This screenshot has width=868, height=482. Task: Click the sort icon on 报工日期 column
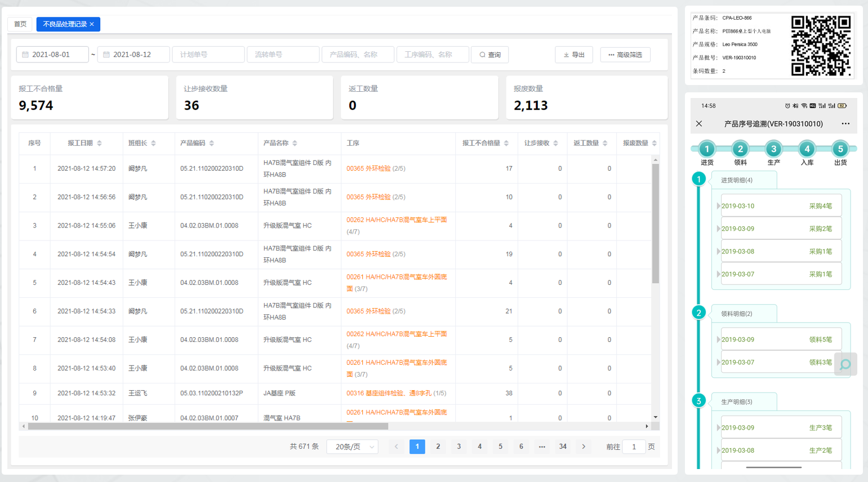(100, 144)
